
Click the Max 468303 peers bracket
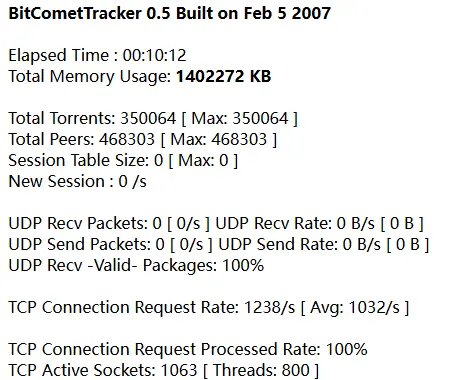[219, 140]
